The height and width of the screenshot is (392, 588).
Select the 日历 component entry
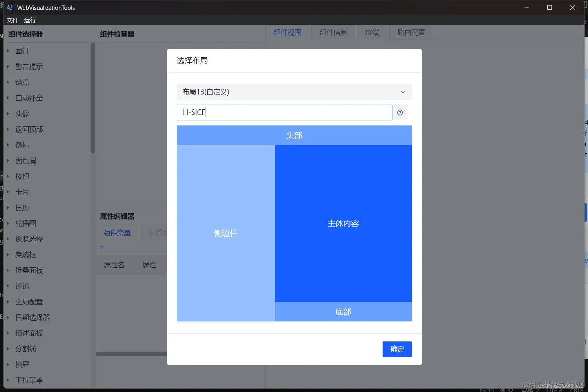click(22, 208)
